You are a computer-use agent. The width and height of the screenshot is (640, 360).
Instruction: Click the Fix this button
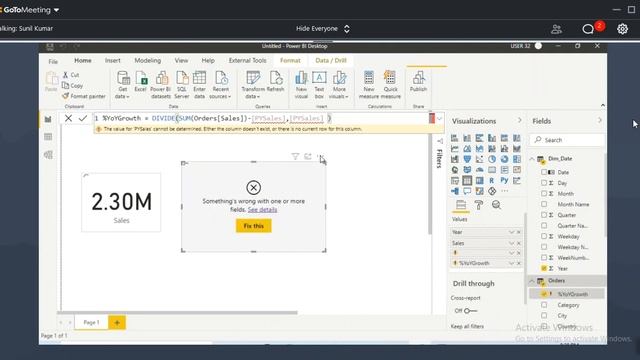(x=253, y=226)
